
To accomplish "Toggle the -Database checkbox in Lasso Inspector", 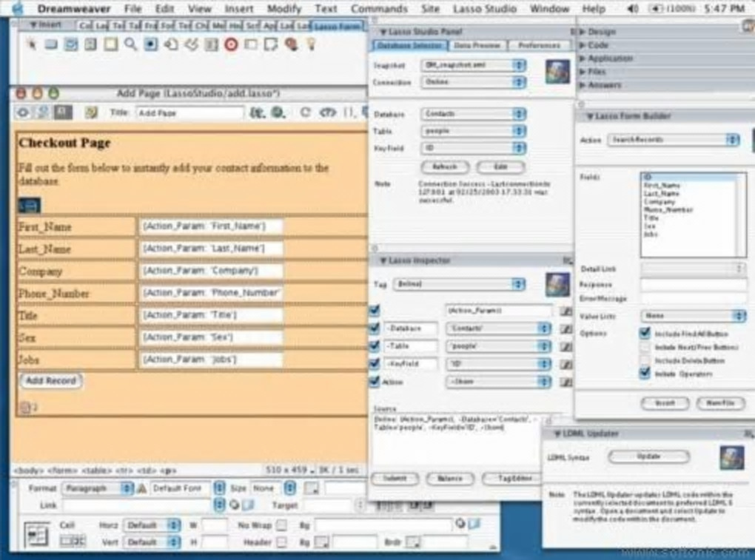I will pyautogui.click(x=375, y=328).
